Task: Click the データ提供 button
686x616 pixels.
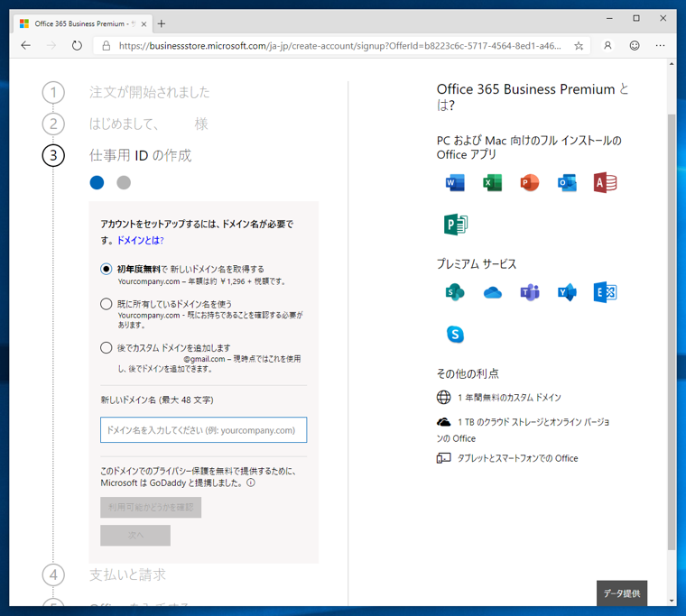Action: (622, 593)
